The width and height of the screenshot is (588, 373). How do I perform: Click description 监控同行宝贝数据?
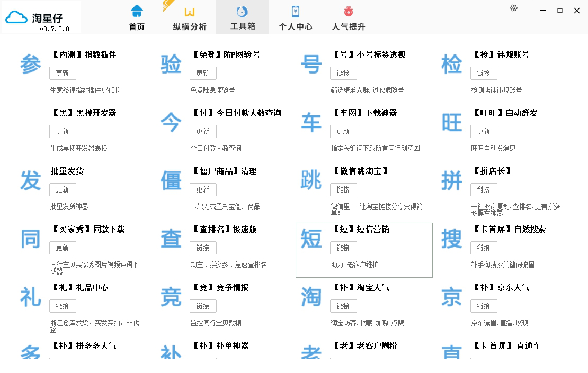click(x=216, y=323)
